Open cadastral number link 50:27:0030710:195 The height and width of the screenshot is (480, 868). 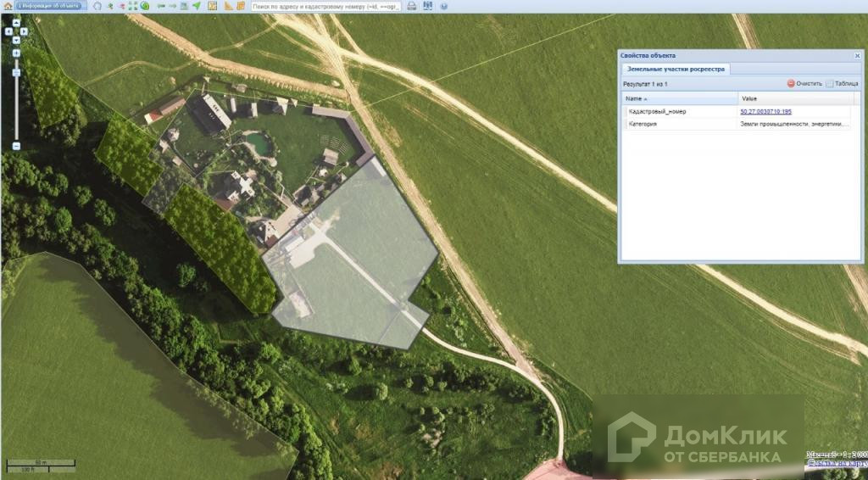[x=765, y=111]
